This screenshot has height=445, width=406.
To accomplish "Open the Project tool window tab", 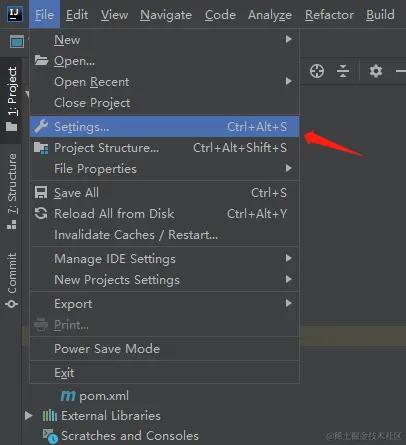I will tap(12, 99).
